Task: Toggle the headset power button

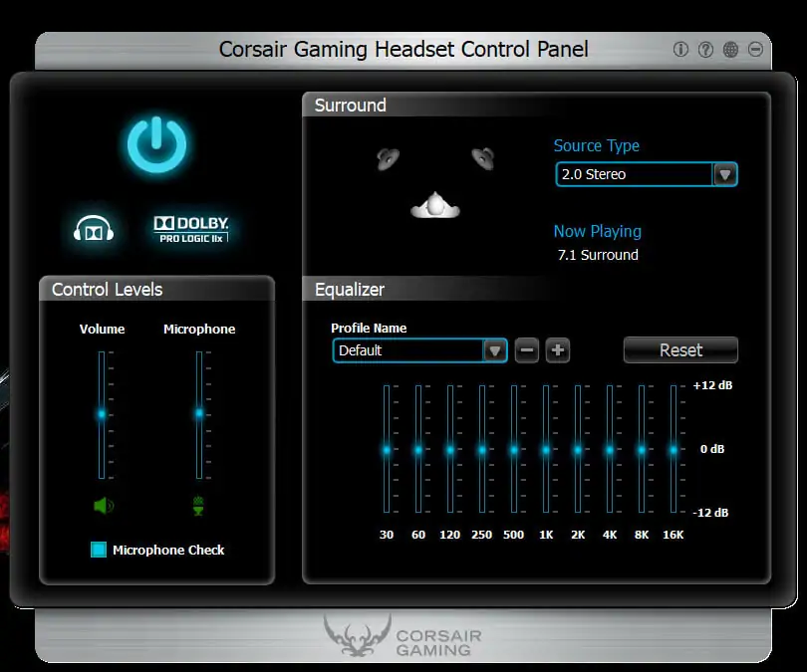Action: pos(156,144)
